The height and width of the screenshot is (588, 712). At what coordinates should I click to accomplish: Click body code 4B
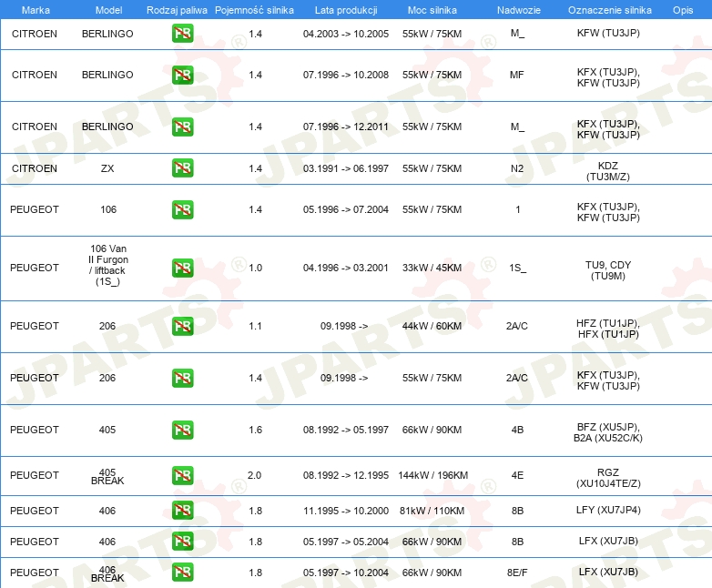coord(518,430)
